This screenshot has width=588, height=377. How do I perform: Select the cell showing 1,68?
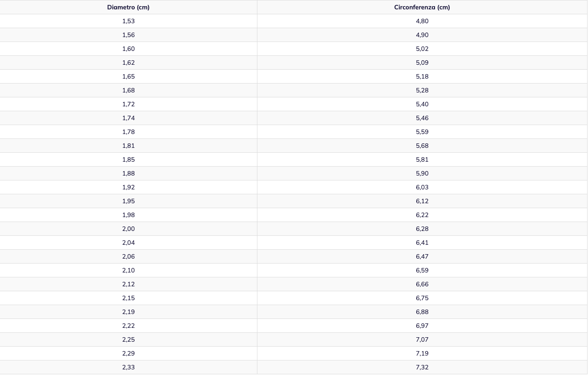click(128, 90)
